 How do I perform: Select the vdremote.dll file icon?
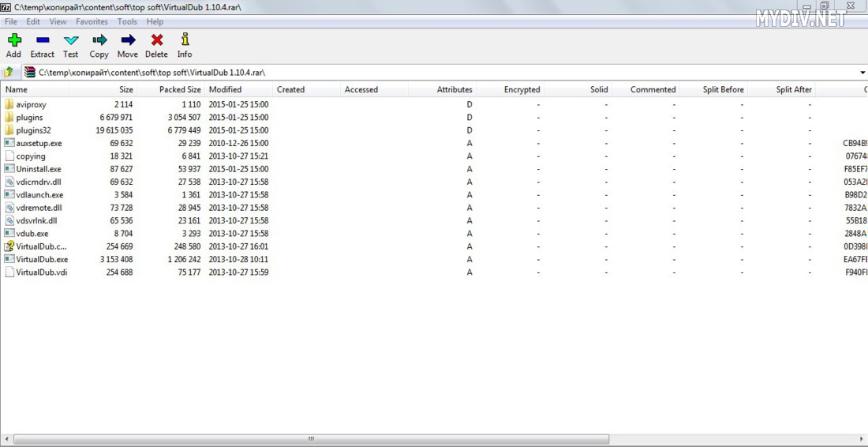pos(9,208)
